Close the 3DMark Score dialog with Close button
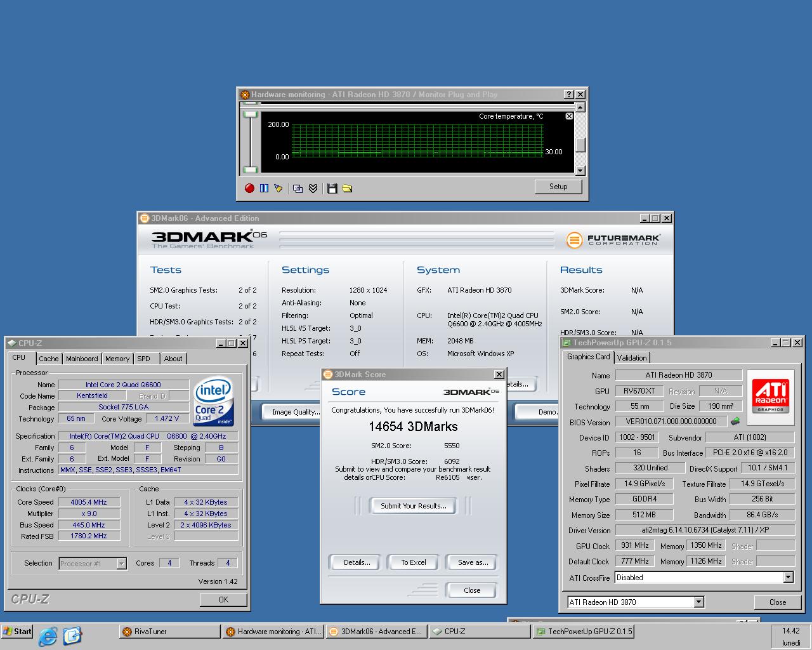Image resolution: width=812 pixels, height=650 pixels. point(472,590)
